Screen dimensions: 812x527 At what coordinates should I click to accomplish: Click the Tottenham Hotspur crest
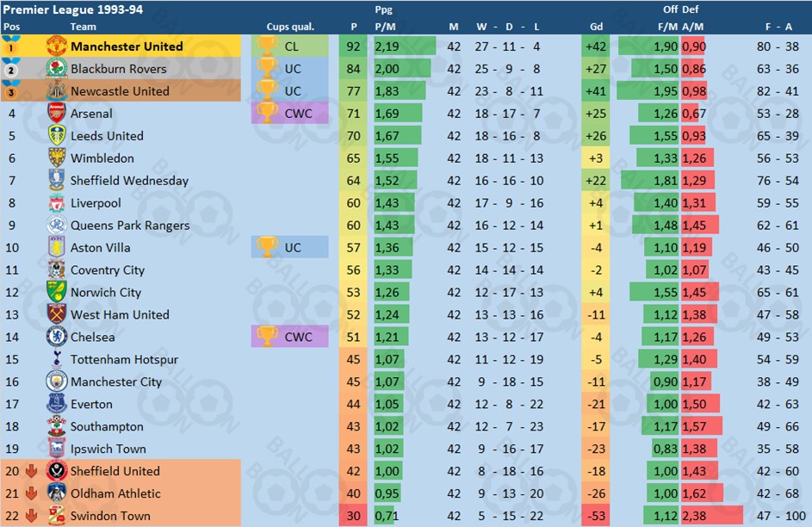pos(57,359)
